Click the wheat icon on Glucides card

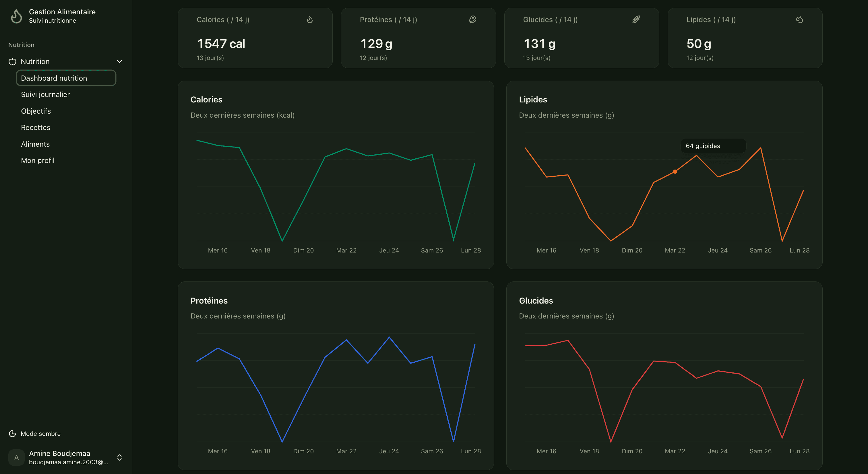coord(636,20)
